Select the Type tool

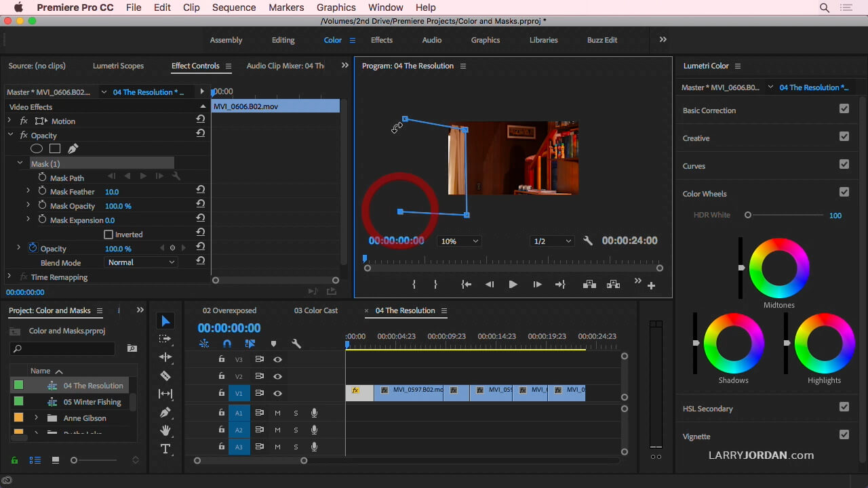coord(165,449)
